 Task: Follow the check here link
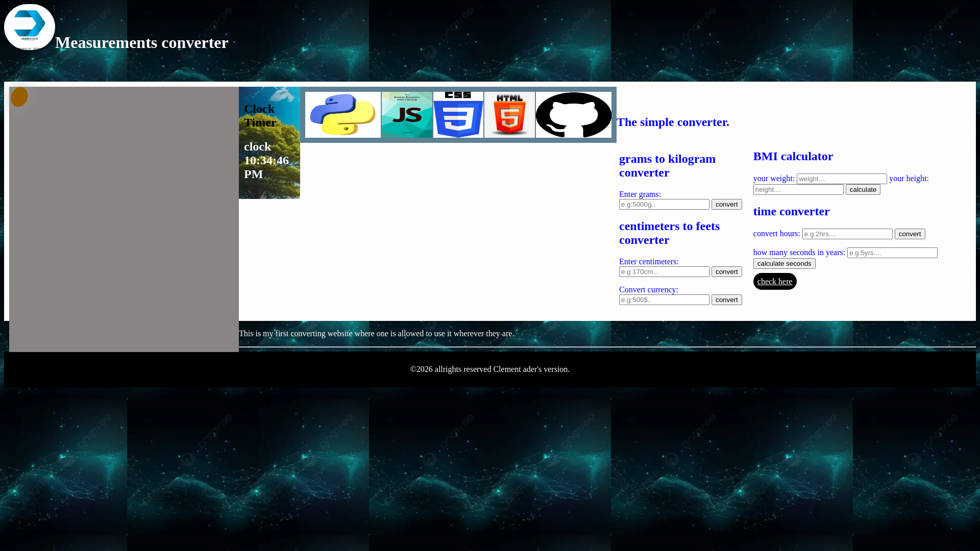point(774,282)
